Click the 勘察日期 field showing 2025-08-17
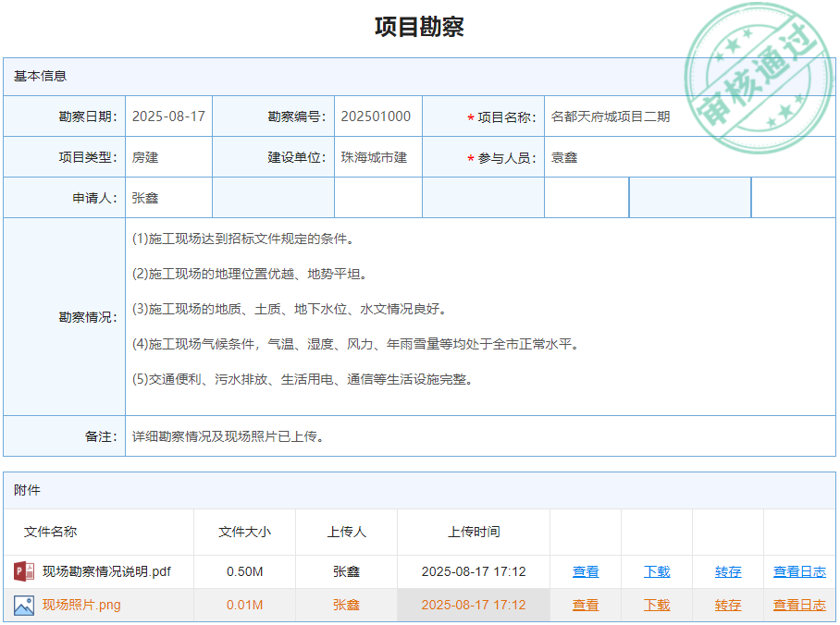 [x=168, y=116]
